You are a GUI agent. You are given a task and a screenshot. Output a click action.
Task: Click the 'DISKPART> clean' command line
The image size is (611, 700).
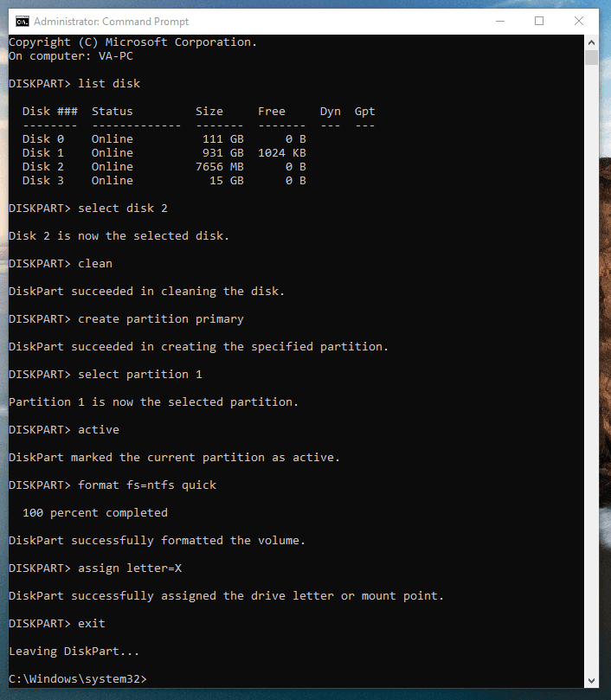click(61, 264)
